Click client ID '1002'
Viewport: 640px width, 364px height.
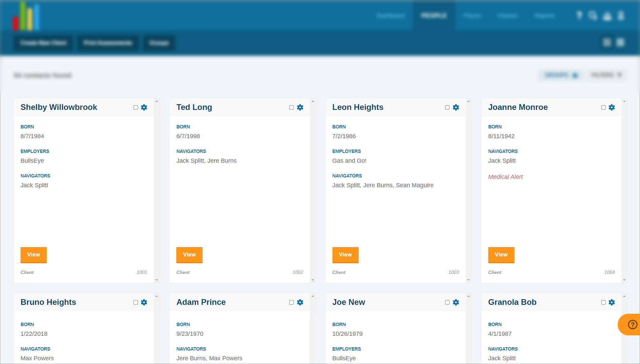coord(298,272)
